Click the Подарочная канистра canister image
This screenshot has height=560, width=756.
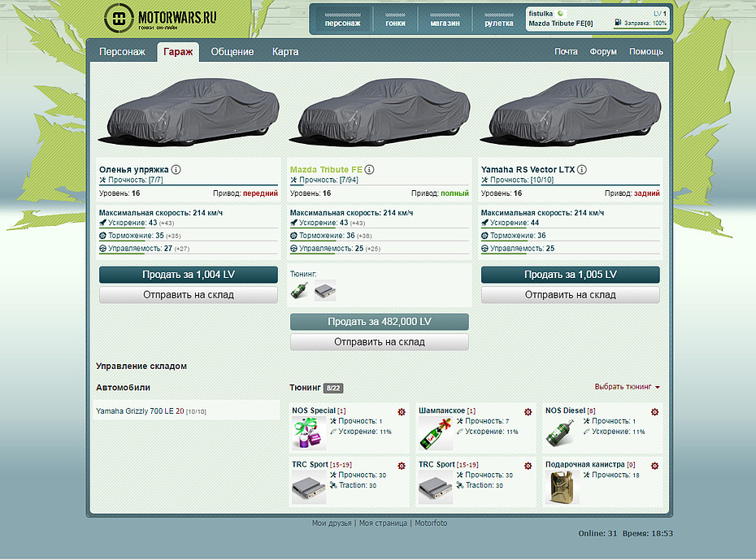pos(563,487)
